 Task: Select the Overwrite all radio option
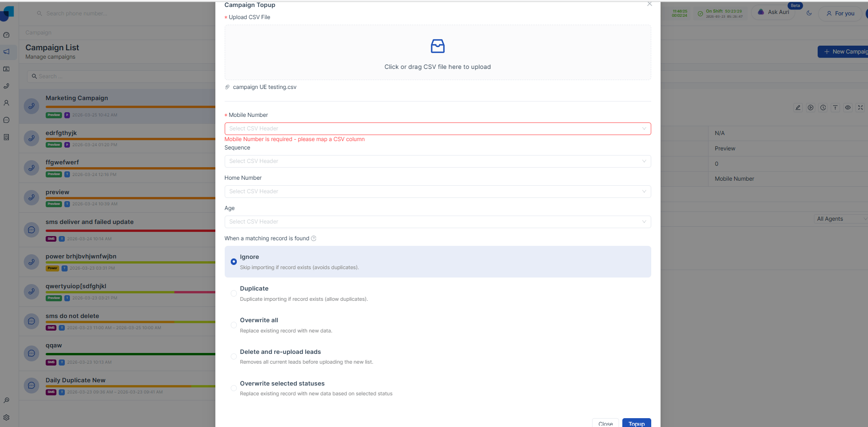pos(234,325)
